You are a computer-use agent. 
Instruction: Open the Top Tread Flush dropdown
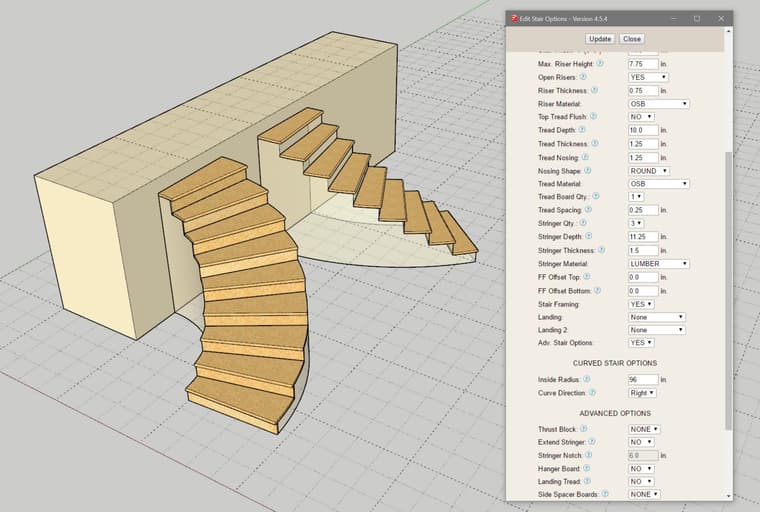pyautogui.click(x=641, y=117)
